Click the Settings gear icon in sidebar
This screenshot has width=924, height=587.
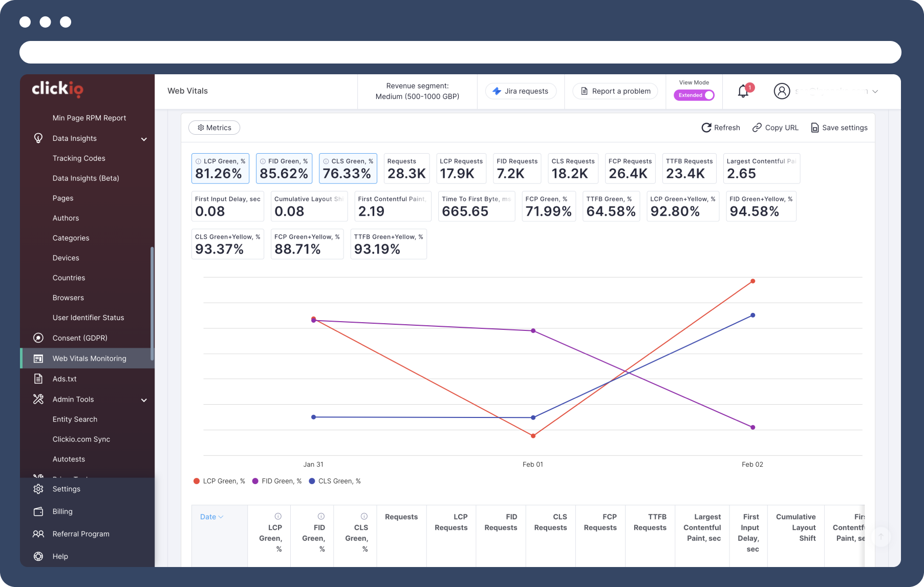point(38,489)
